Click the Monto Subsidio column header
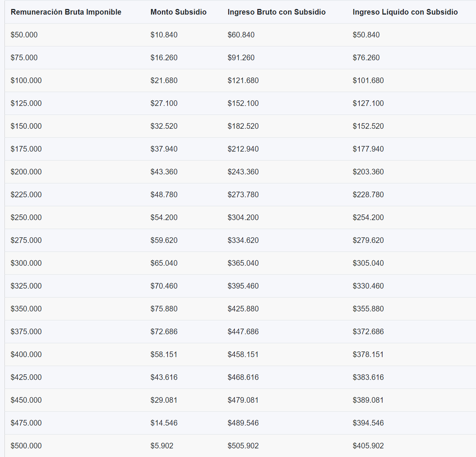Viewport: 476px width, 457px height. (178, 12)
